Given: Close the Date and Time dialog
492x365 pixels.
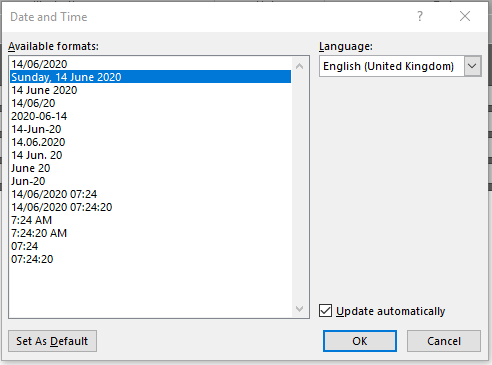Looking at the screenshot, I should pos(465,16).
